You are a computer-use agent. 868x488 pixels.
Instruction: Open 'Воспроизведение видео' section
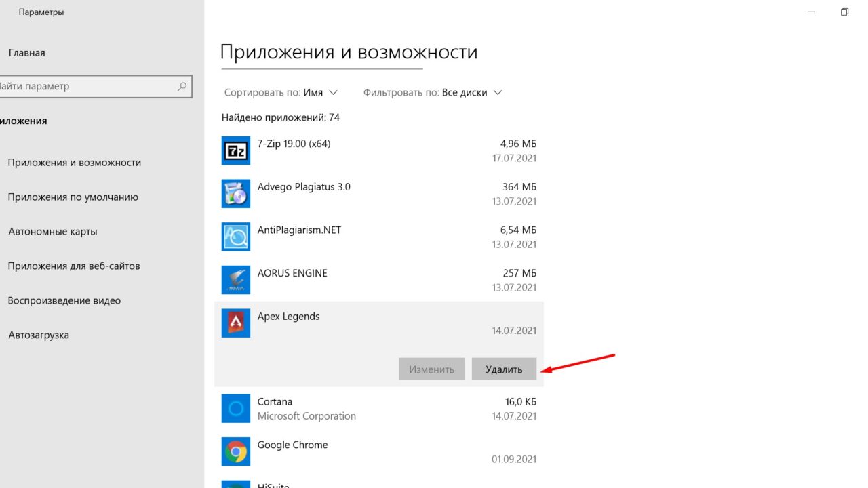tap(64, 301)
